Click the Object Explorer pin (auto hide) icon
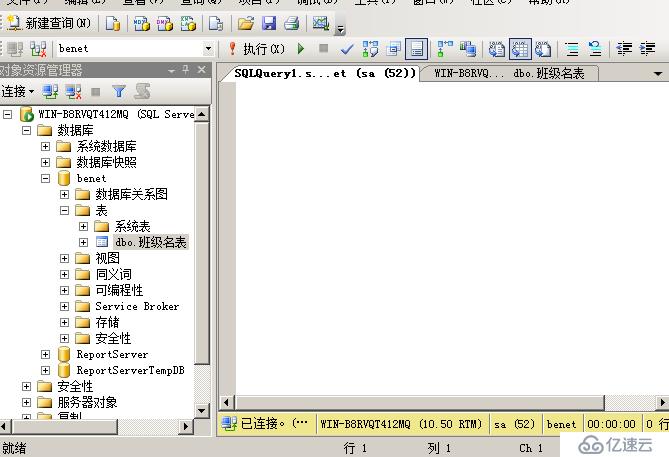Screen dimensions: 669x457 pyautogui.click(x=186, y=70)
